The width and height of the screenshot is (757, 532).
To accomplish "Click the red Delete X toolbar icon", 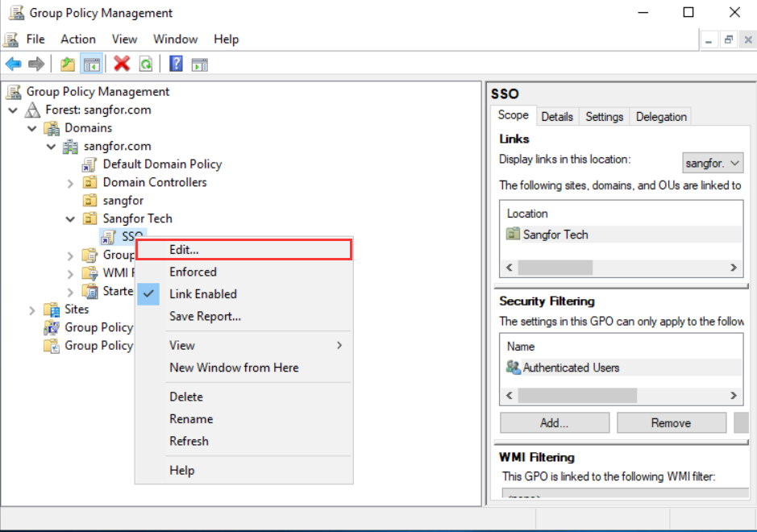I will tap(122, 64).
